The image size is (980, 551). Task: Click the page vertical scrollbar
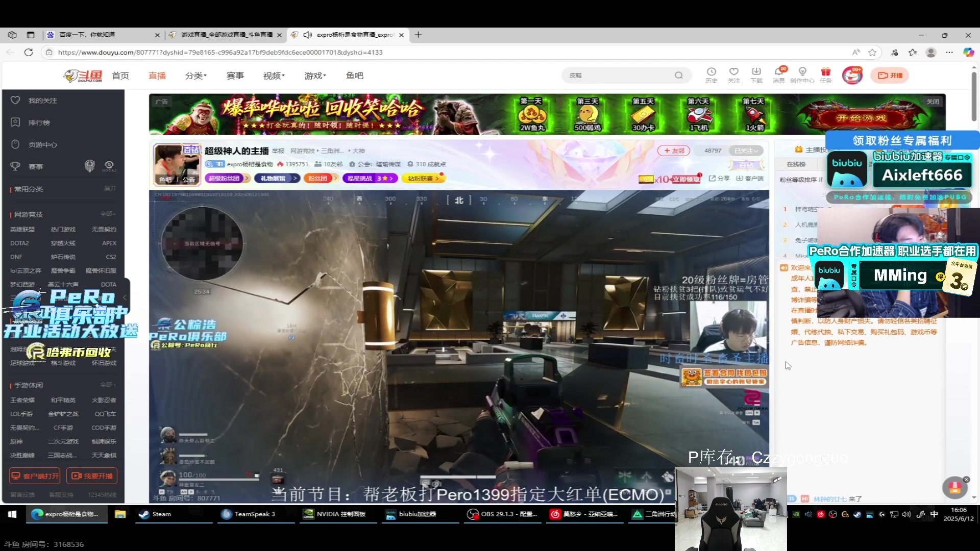[x=974, y=97]
